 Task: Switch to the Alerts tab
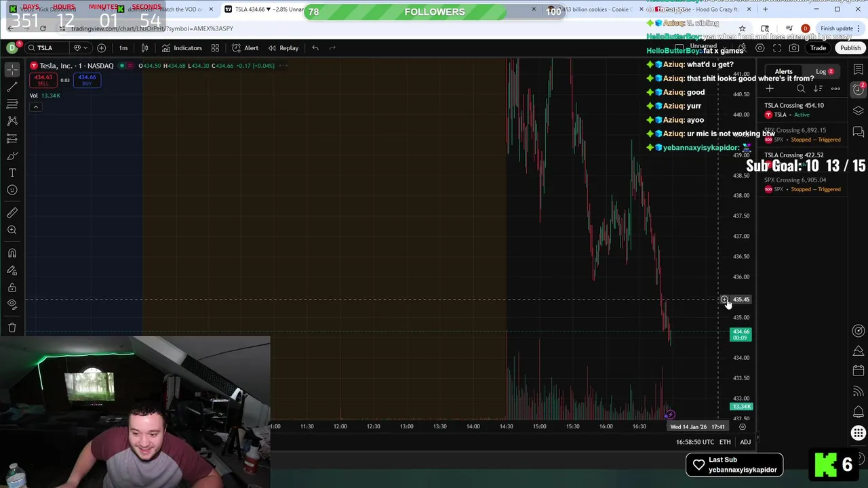783,71
